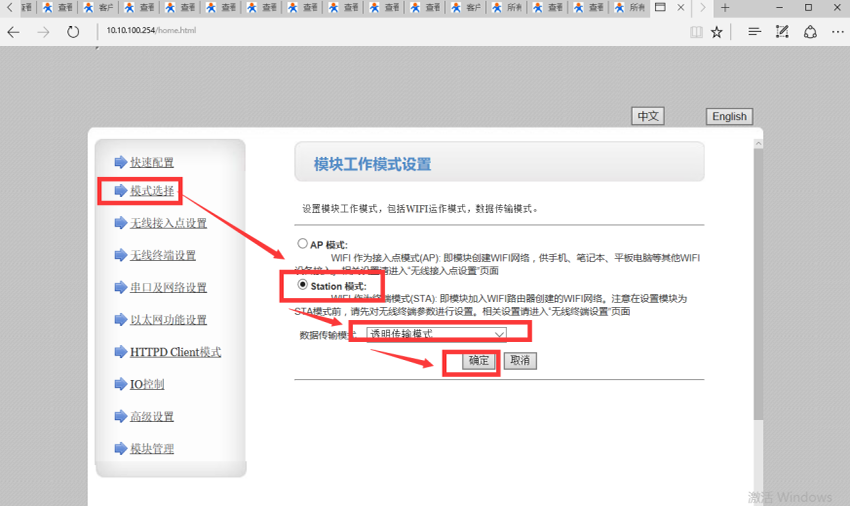Select the AP 模式 radio button
The height and width of the screenshot is (506, 850).
pos(302,244)
